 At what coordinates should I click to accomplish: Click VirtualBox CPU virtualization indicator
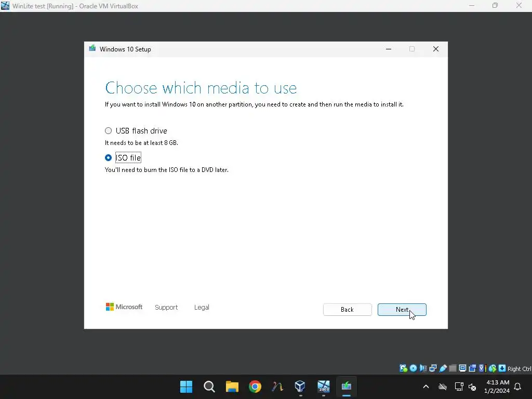[x=482, y=368]
